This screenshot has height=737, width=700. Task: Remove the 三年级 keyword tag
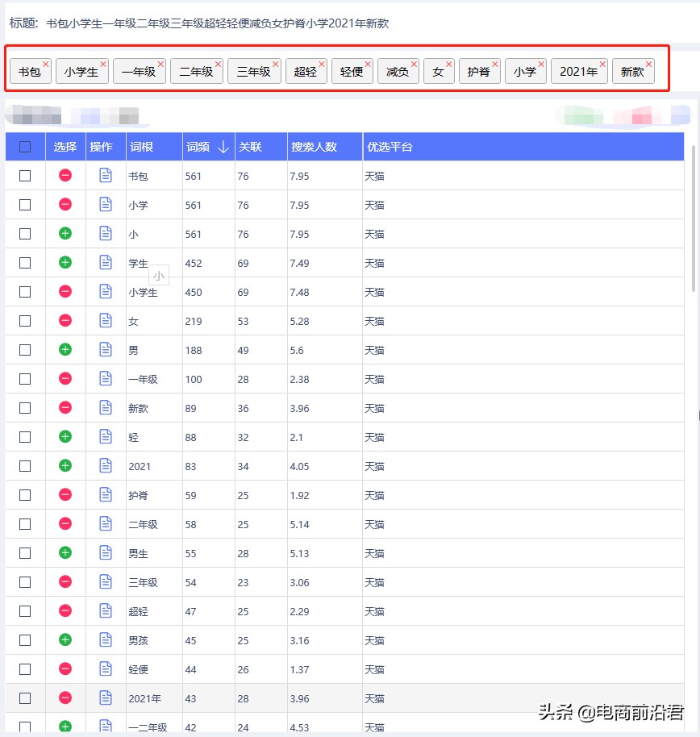pyautogui.click(x=276, y=64)
